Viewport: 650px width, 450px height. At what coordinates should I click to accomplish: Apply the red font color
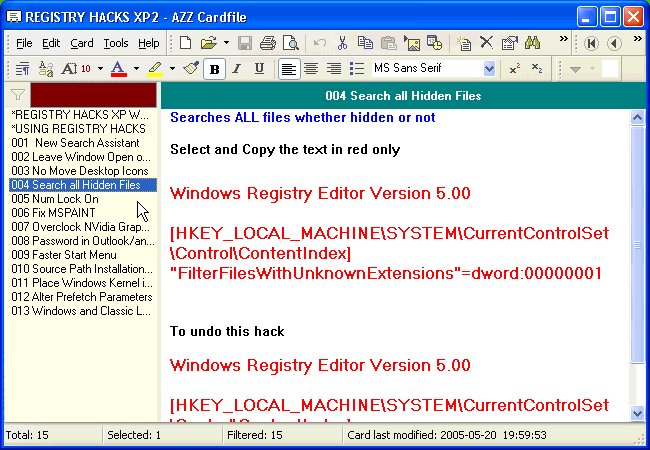click(x=119, y=69)
